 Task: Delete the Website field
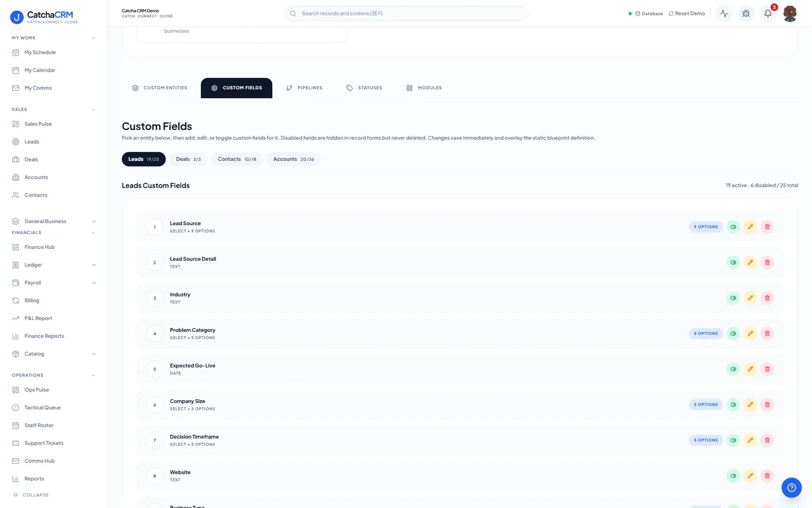(767, 476)
